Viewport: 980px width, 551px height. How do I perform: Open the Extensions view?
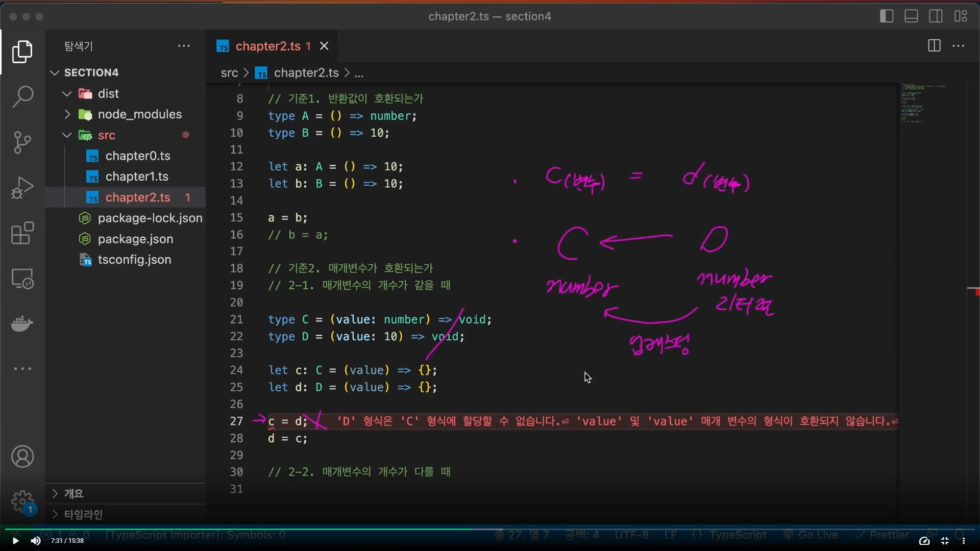click(x=22, y=233)
